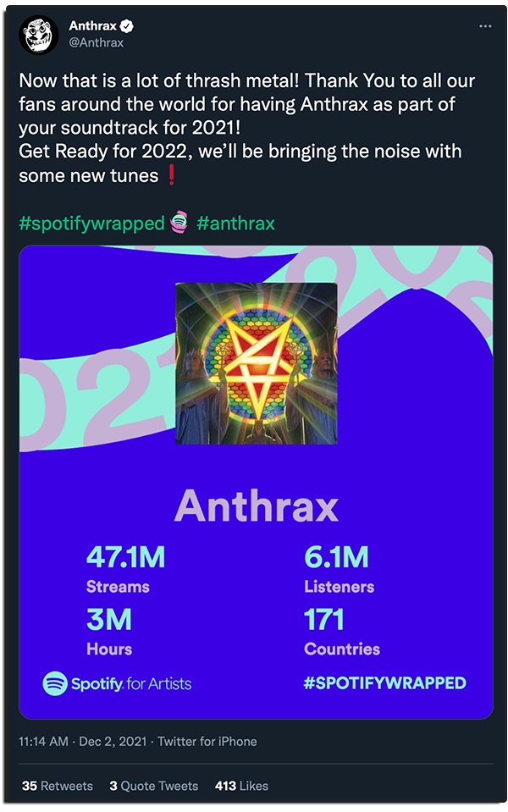Viewport: 508px width, 812px height.
Task: Click the Anthrax profile avatar
Action: pyautogui.click(x=37, y=35)
